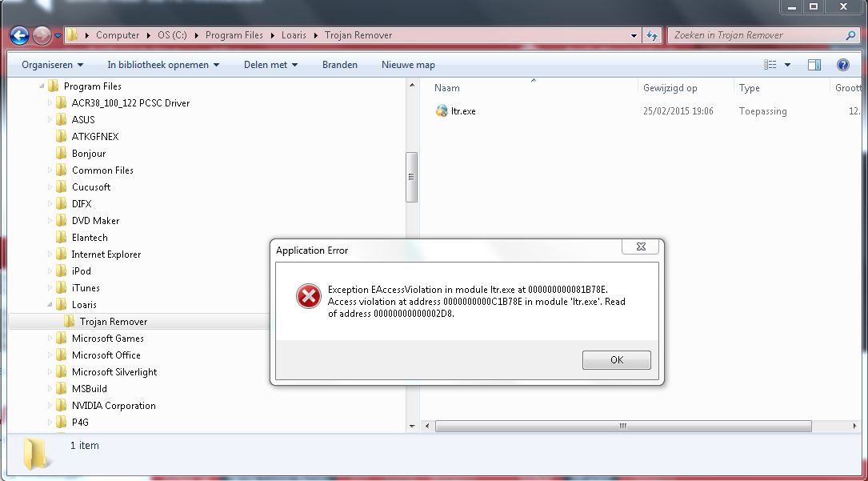Open the 'Delen met' menu
868x481 pixels.
(x=270, y=65)
